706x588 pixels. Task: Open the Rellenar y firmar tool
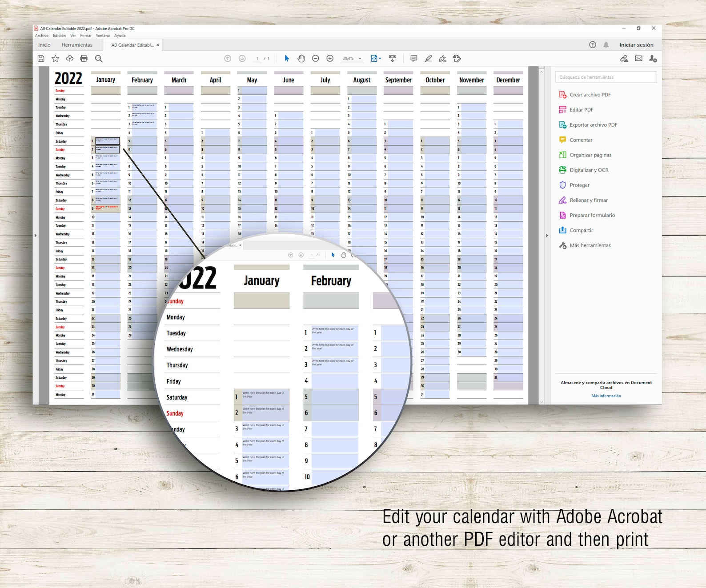583,200
